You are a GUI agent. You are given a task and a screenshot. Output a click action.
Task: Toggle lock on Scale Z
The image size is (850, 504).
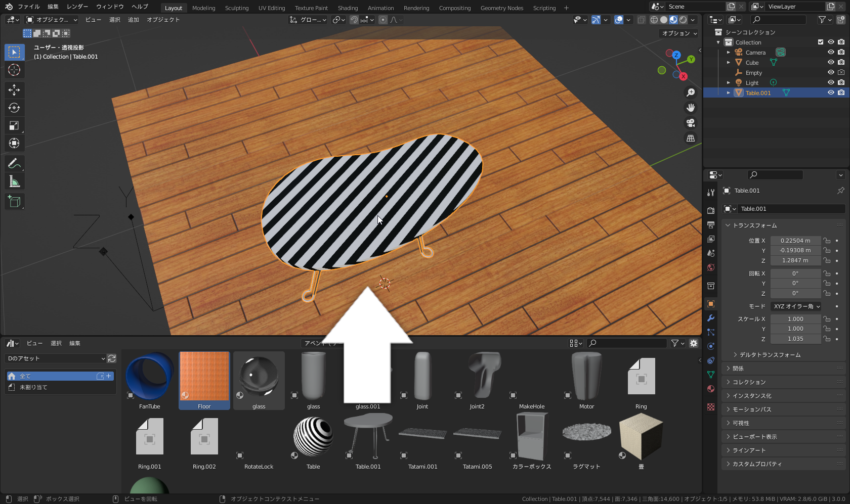point(827,339)
